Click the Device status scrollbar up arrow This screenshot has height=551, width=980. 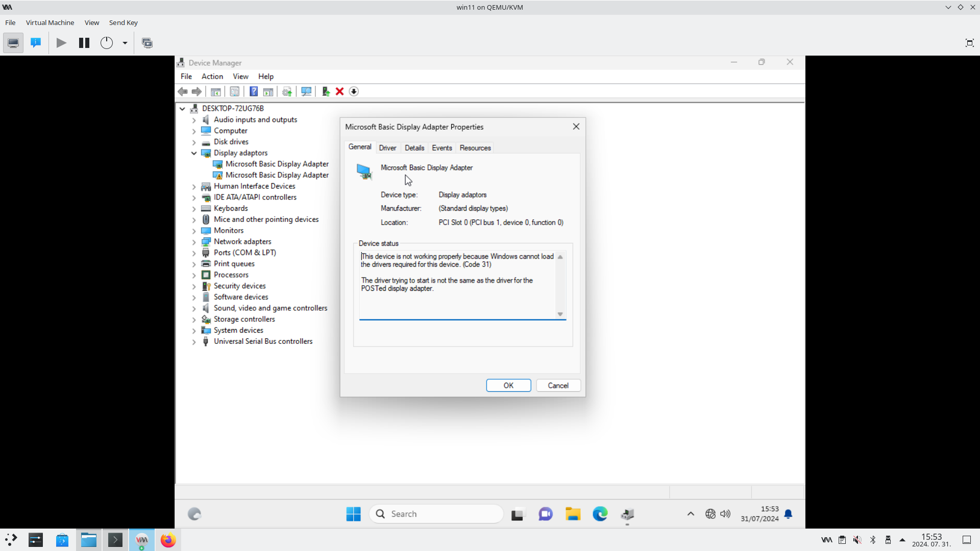pos(560,257)
